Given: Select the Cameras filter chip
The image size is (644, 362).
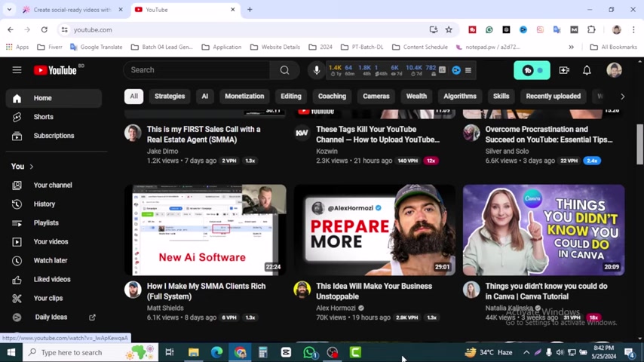Looking at the screenshot, I should [376, 97].
